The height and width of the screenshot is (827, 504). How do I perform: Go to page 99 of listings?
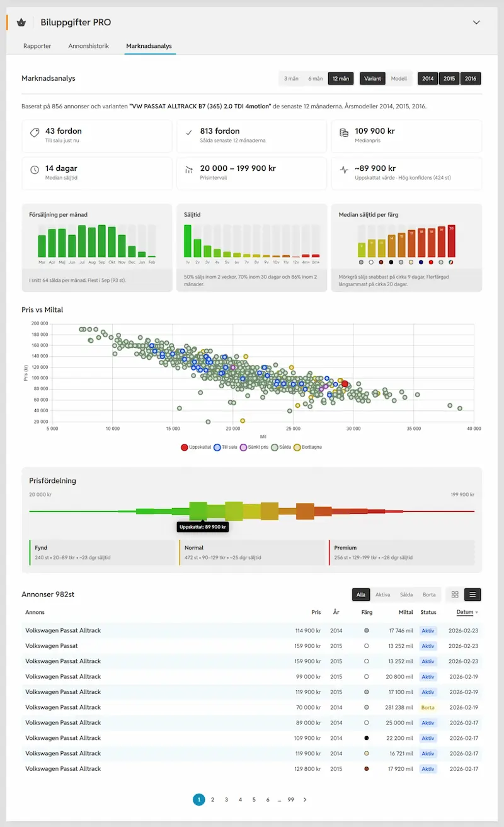point(290,799)
